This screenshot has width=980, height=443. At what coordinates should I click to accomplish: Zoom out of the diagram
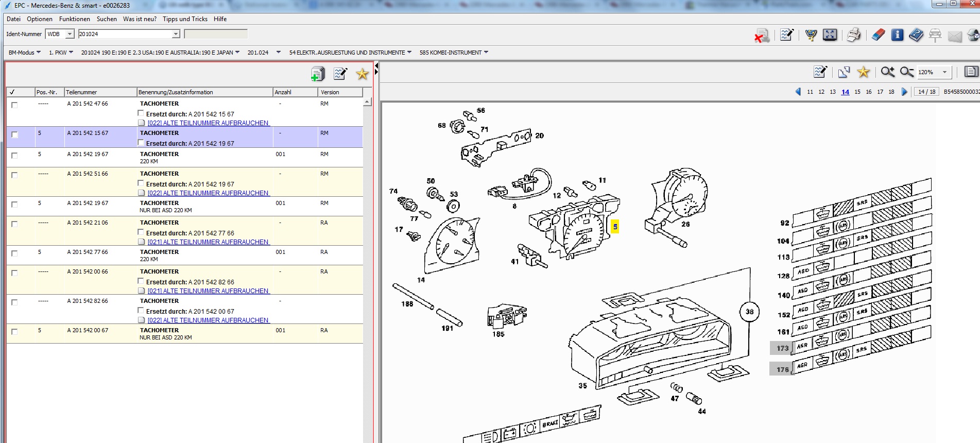906,72
